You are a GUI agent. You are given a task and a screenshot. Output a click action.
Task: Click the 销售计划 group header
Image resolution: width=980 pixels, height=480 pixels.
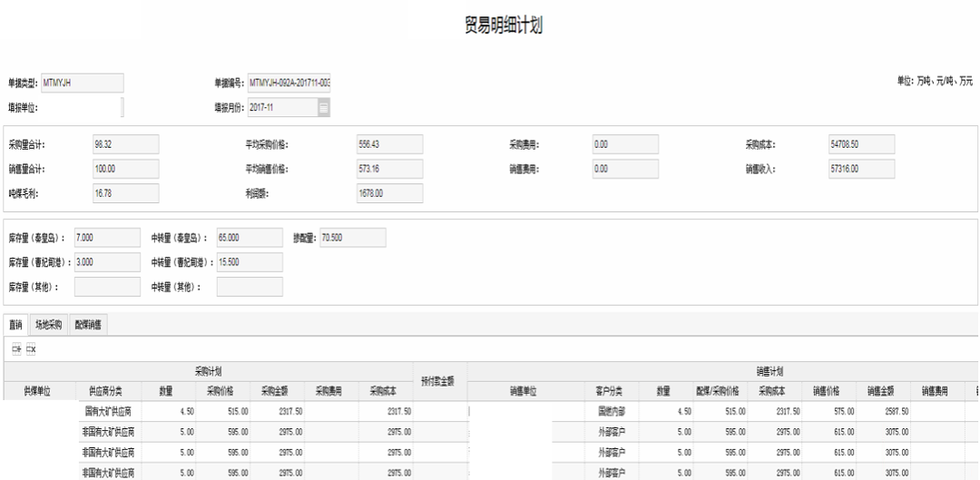[x=772, y=371]
